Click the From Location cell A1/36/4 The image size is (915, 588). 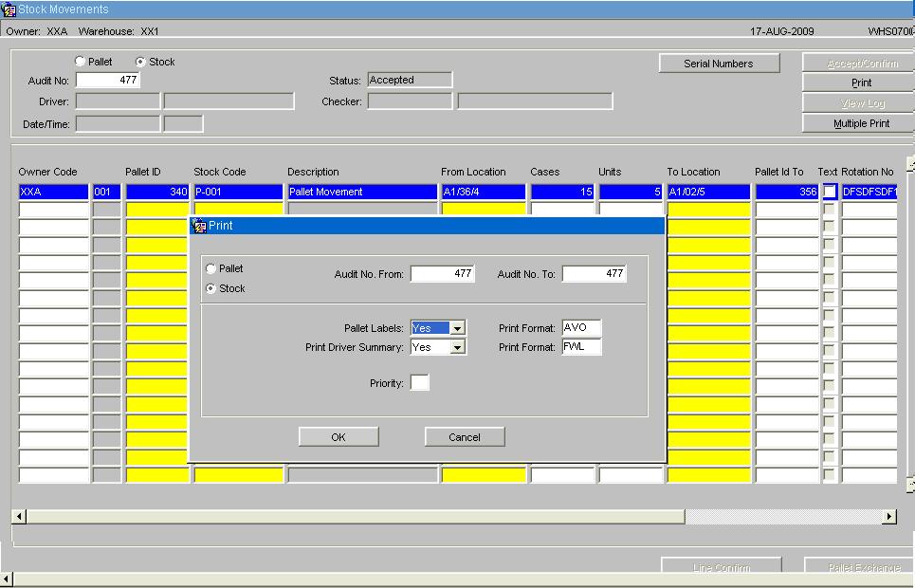(x=484, y=193)
